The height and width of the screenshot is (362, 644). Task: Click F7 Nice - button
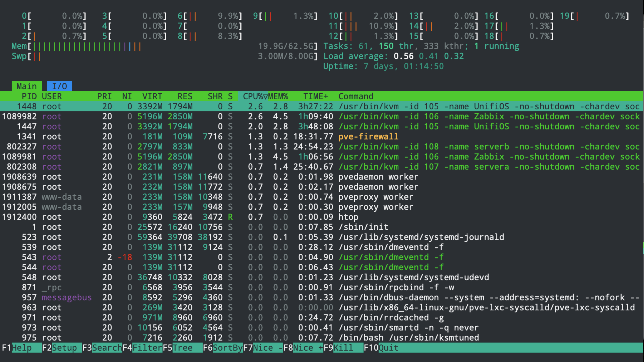(263, 348)
